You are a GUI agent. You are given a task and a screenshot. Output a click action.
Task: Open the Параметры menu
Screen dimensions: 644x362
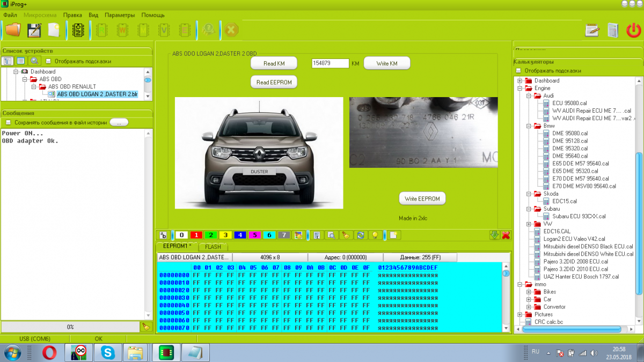pos(120,15)
